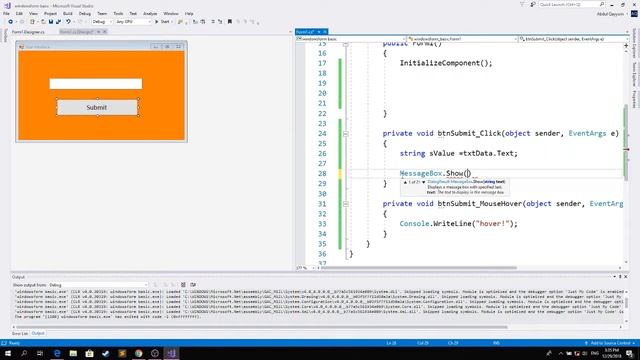
Task: Close the Form1.cs [Design] tab
Action: tap(104, 31)
